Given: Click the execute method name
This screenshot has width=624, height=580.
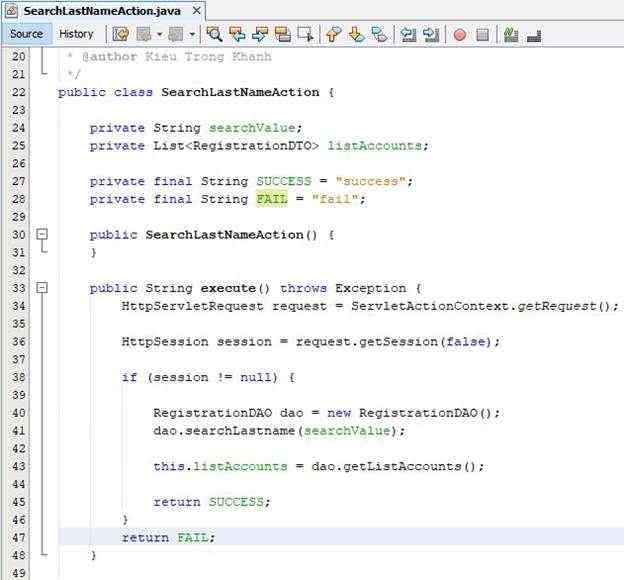Looking at the screenshot, I should point(228,288).
